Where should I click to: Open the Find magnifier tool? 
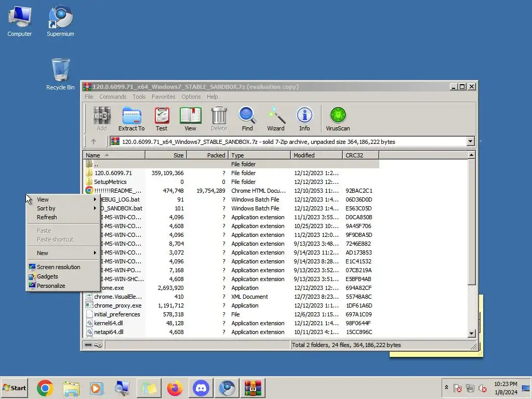[247, 119]
